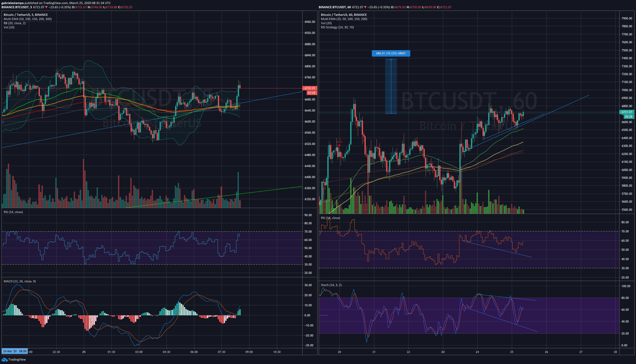
Task: Click C:6720.25 close value in left header
Action: tap(125, 7)
